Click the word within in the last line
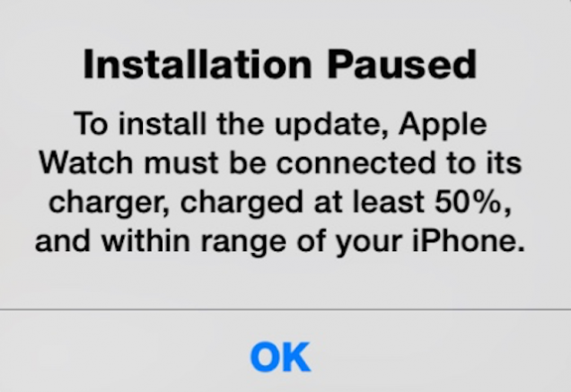Image resolution: width=571 pixels, height=392 pixels. tap(145, 240)
